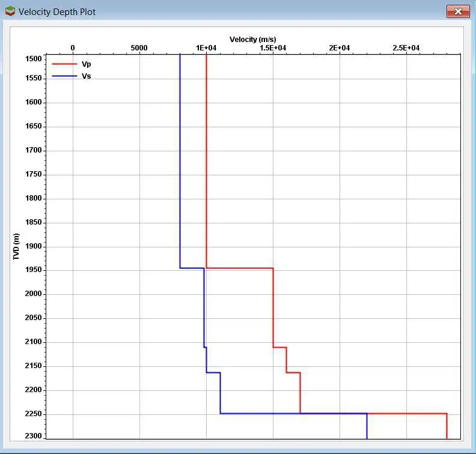The height and width of the screenshot is (454, 476).
Task: Click the 2100 depth axis label
Action: tap(34, 342)
